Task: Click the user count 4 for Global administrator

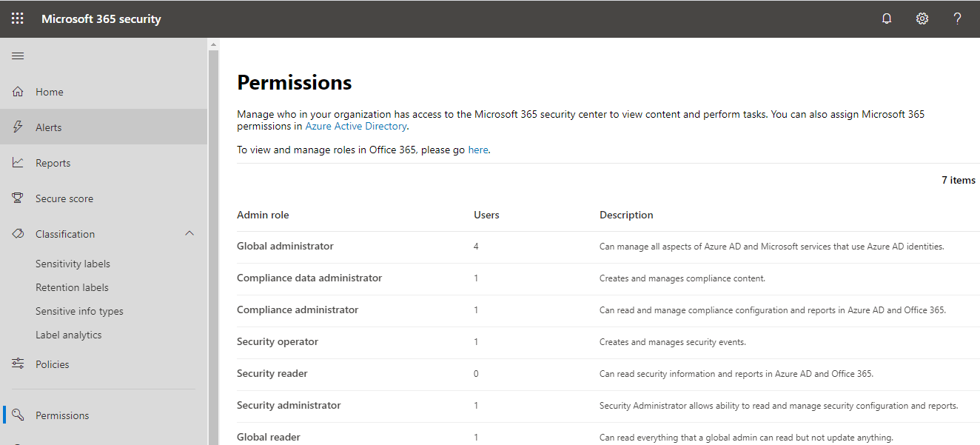Action: coord(476,247)
